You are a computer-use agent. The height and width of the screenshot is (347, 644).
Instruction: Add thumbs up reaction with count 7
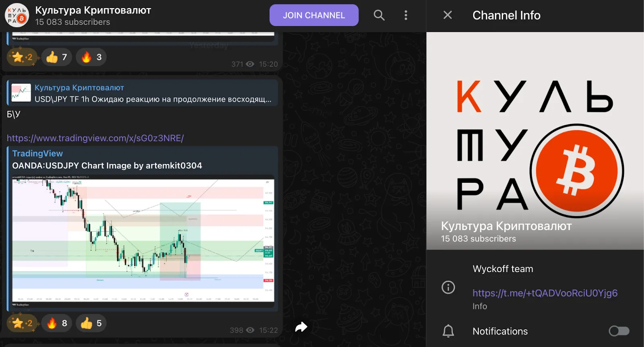[56, 57]
